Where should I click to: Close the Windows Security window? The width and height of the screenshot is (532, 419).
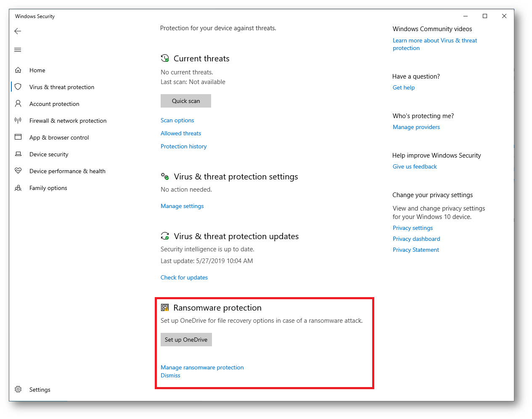504,16
